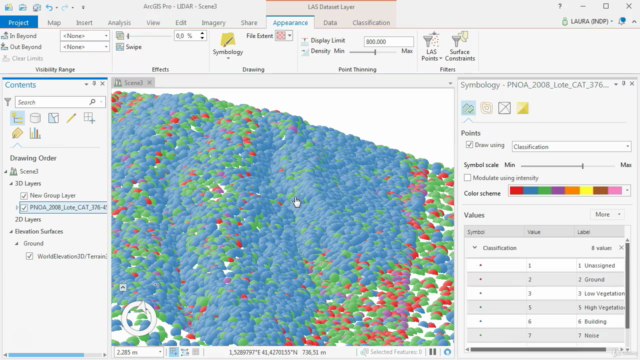Viewport: 640px width, 360px height.
Task: Select the 6 Building label row
Action: coord(600,322)
